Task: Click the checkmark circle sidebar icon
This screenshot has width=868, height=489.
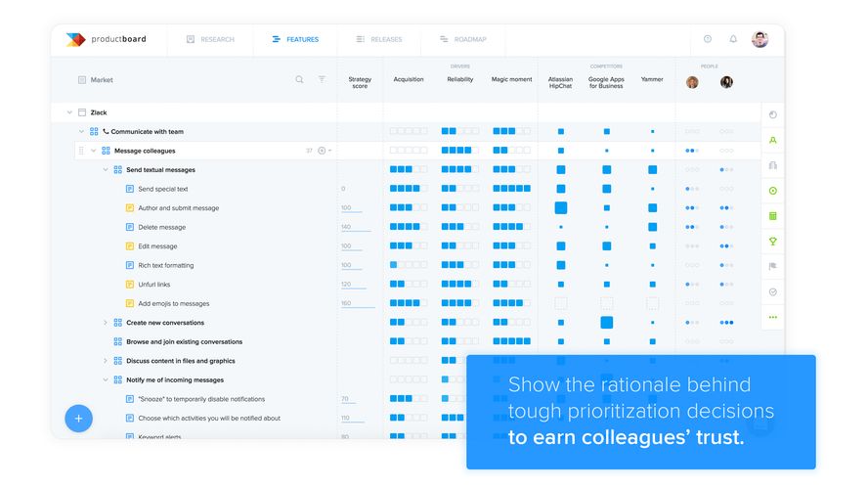Action: tap(773, 291)
